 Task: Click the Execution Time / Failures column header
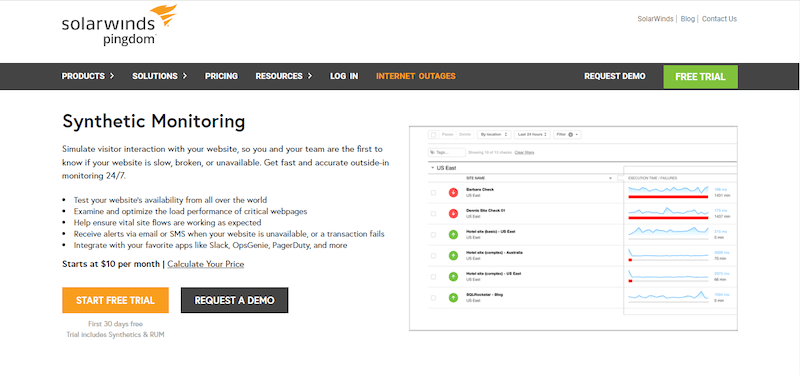(x=653, y=178)
